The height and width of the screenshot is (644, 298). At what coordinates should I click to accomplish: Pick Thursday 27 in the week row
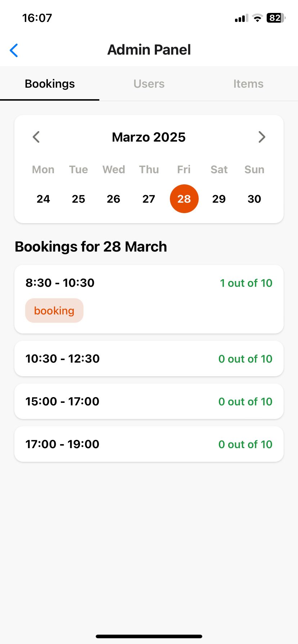[149, 199]
